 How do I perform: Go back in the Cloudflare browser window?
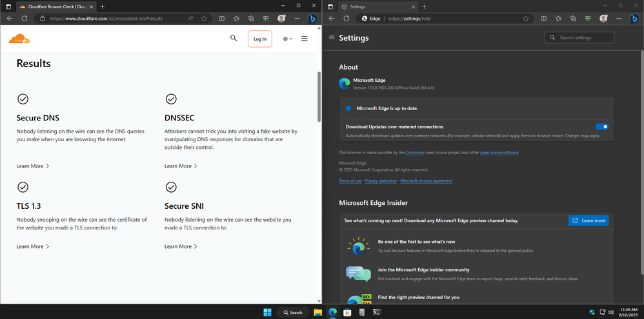pyautogui.click(x=10, y=19)
